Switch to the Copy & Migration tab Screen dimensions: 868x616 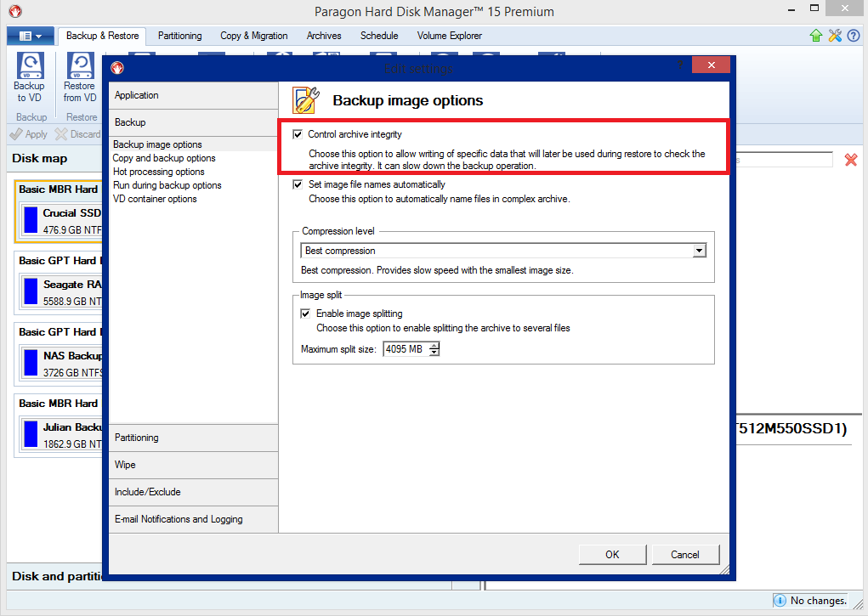tap(254, 36)
